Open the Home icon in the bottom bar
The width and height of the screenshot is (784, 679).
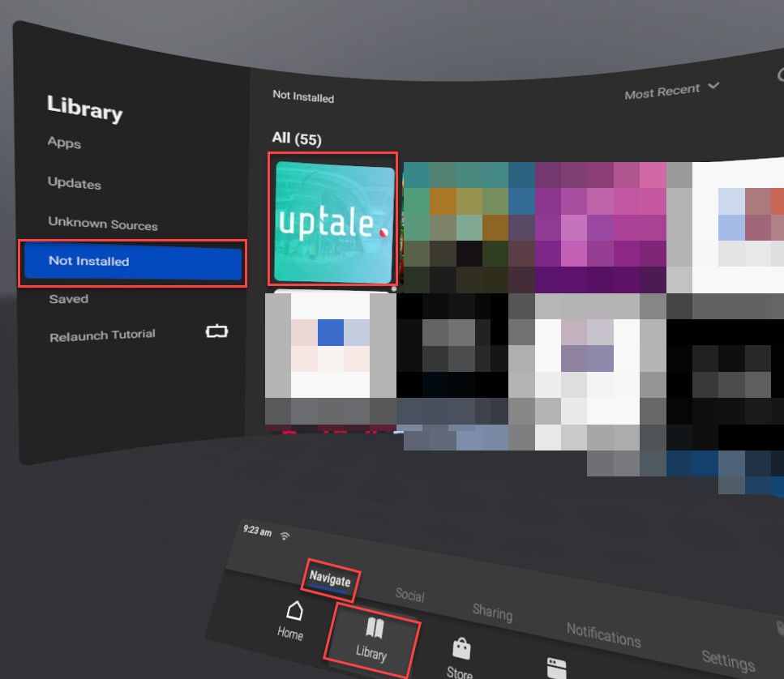click(x=292, y=620)
